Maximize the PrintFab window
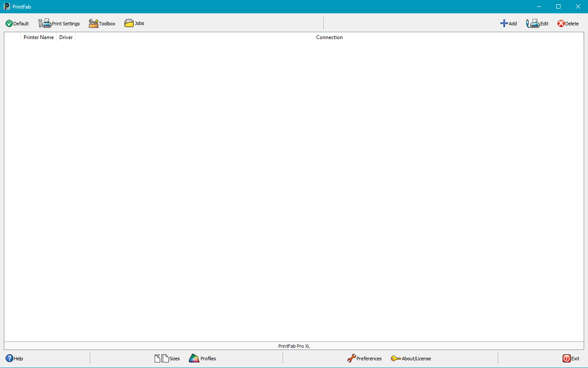 tap(558, 6)
